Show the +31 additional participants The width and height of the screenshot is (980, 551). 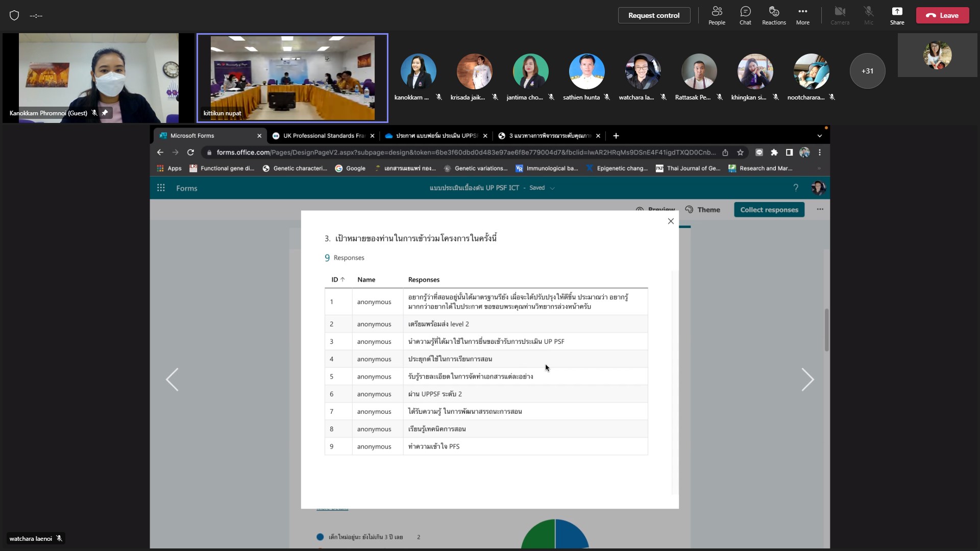(x=867, y=71)
